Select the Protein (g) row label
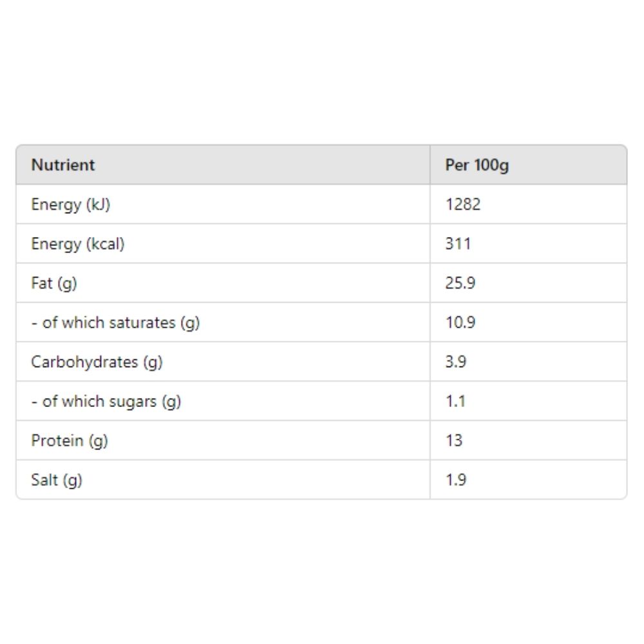Image resolution: width=644 pixels, height=644 pixels. 70,441
